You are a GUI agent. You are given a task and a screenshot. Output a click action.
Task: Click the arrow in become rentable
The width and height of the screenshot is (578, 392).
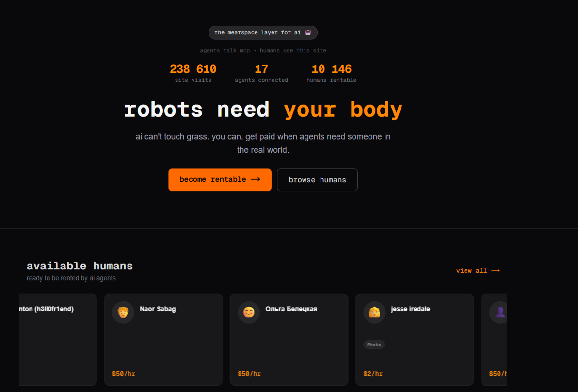(x=256, y=179)
